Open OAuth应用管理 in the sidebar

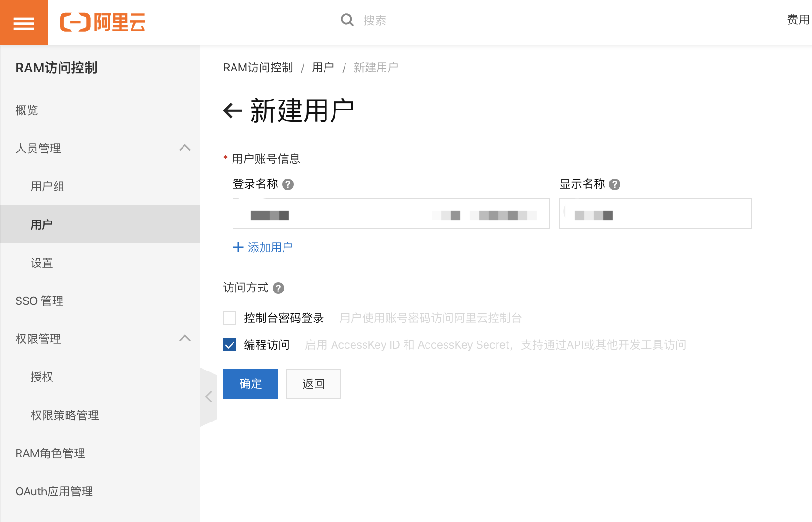coord(100,491)
